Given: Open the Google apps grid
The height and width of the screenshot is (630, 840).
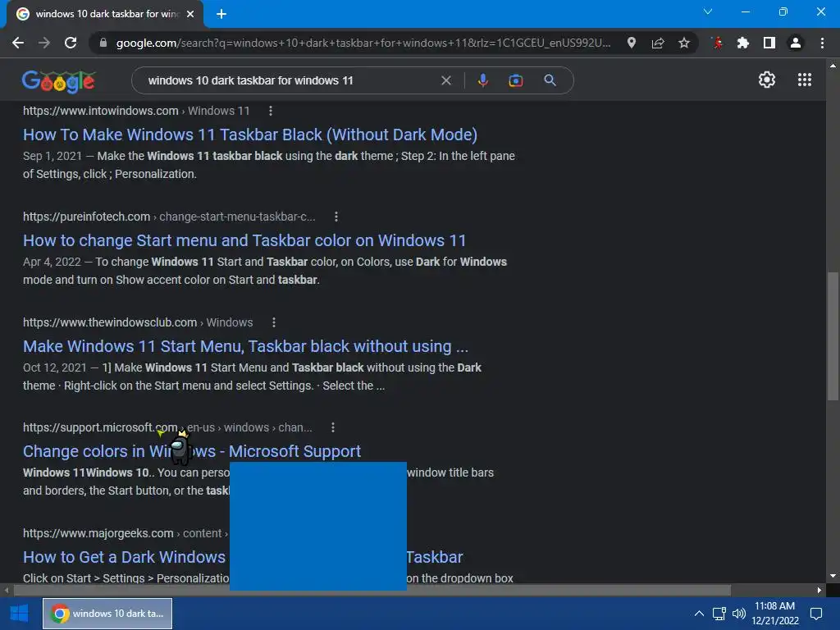Looking at the screenshot, I should (804, 80).
